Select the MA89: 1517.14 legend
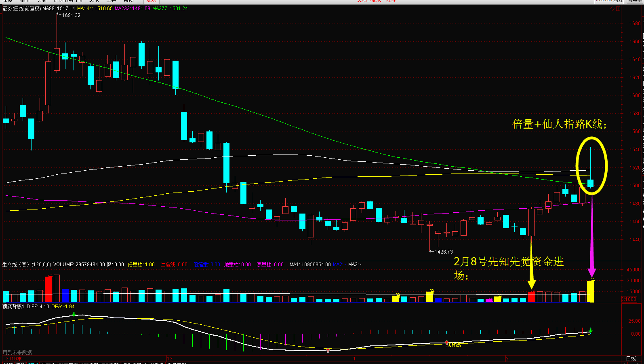 pos(59,8)
